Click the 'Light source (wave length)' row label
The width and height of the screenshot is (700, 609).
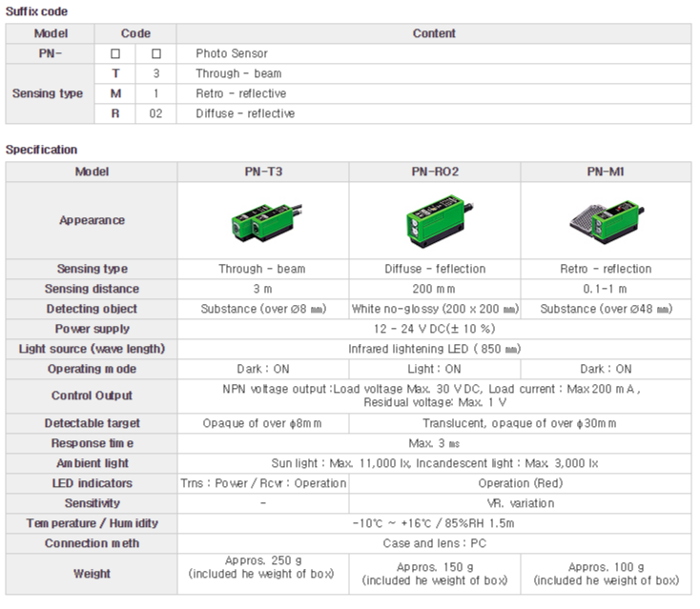[92, 350]
